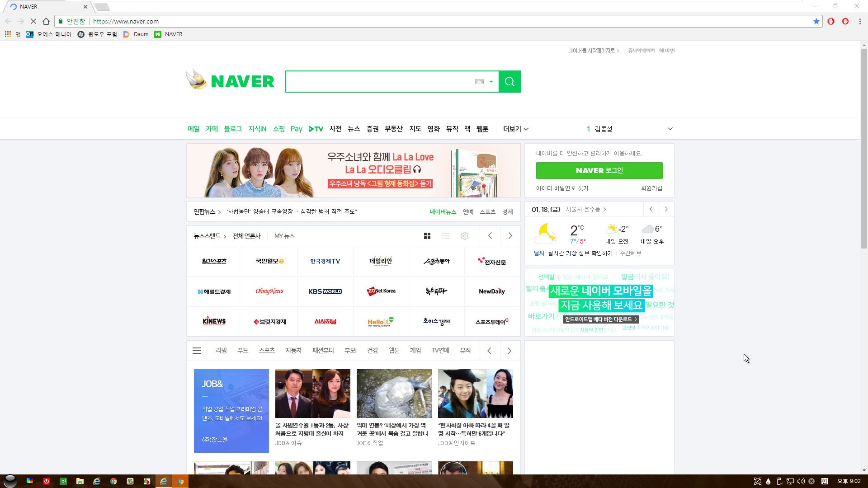The image size is (868, 488).
Task: Open the 연합뉴스 chevron link
Action: pos(207,212)
